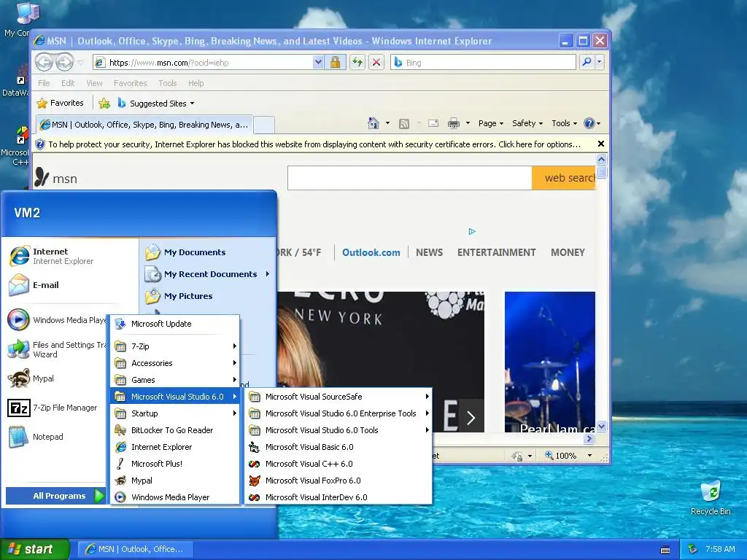The height and width of the screenshot is (560, 747).
Task: Click the Read Mail envelope icon
Action: tap(433, 123)
